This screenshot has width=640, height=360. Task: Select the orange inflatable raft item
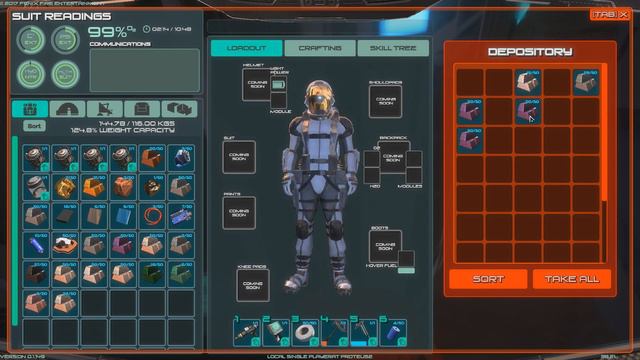[x=65, y=245]
